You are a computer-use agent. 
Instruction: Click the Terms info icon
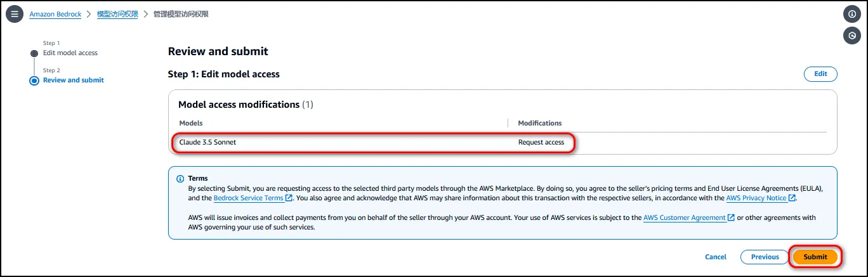180,179
